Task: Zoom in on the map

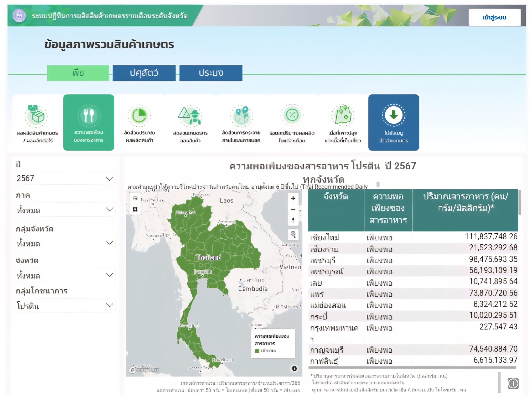Action: pos(293,198)
